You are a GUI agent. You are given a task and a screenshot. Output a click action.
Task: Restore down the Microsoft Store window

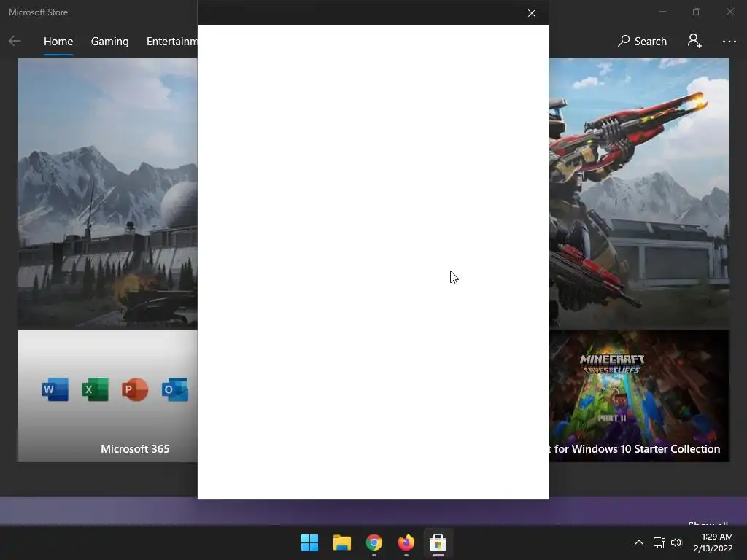[x=697, y=12]
